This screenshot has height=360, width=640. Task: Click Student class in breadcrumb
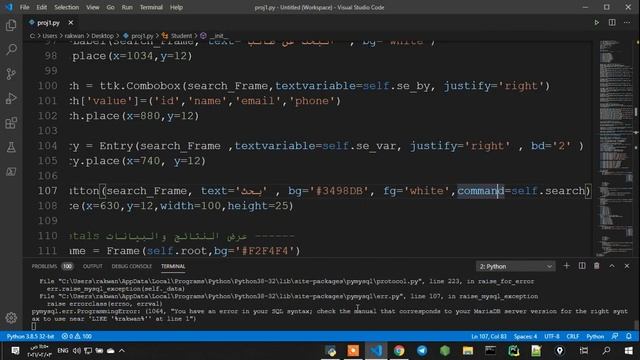[x=181, y=36]
